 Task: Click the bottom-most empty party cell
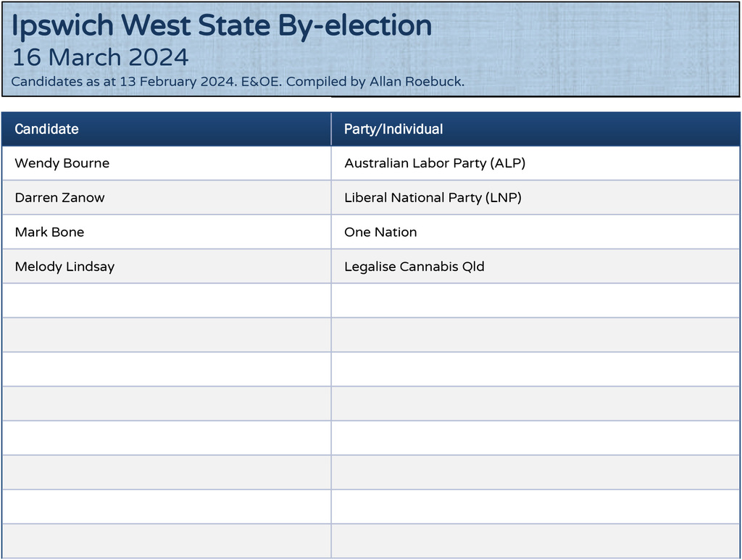[x=535, y=541]
